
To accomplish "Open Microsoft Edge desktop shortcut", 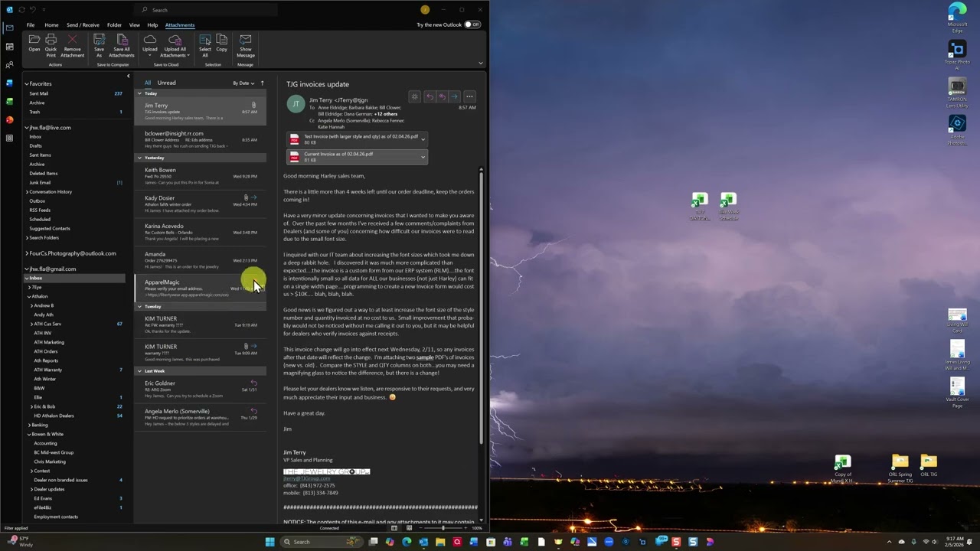I will [x=957, y=18].
